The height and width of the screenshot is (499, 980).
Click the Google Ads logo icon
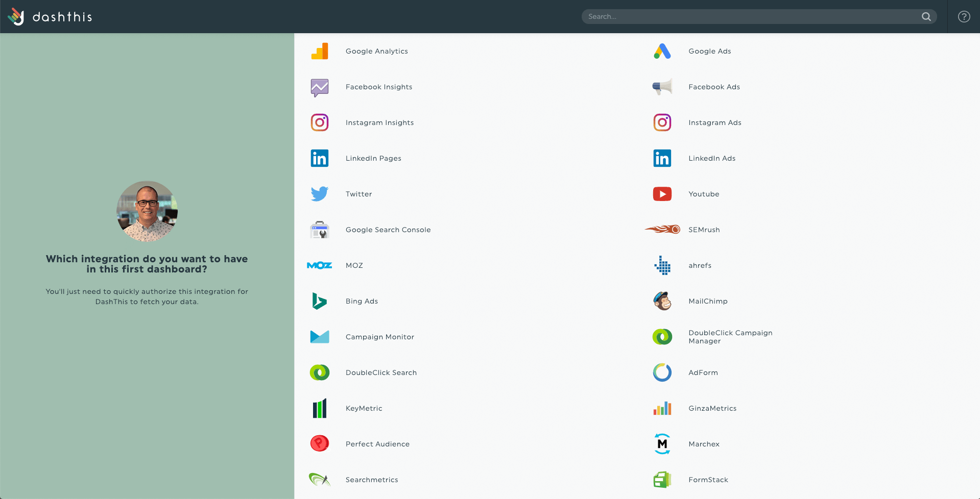(662, 51)
